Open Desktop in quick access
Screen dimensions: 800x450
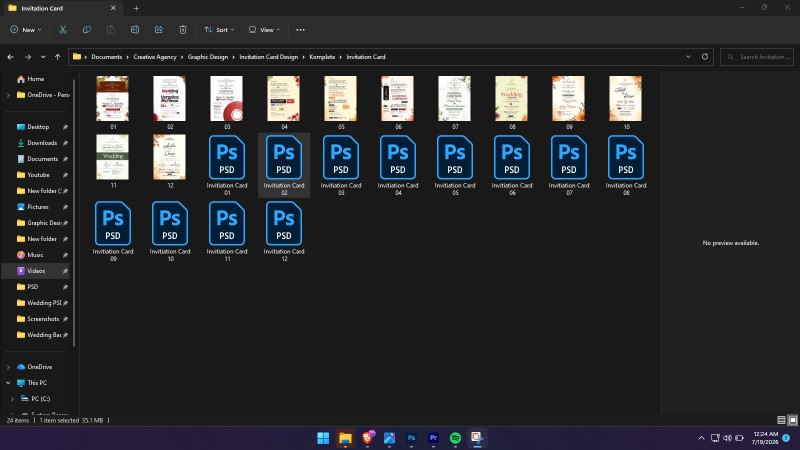click(x=38, y=127)
